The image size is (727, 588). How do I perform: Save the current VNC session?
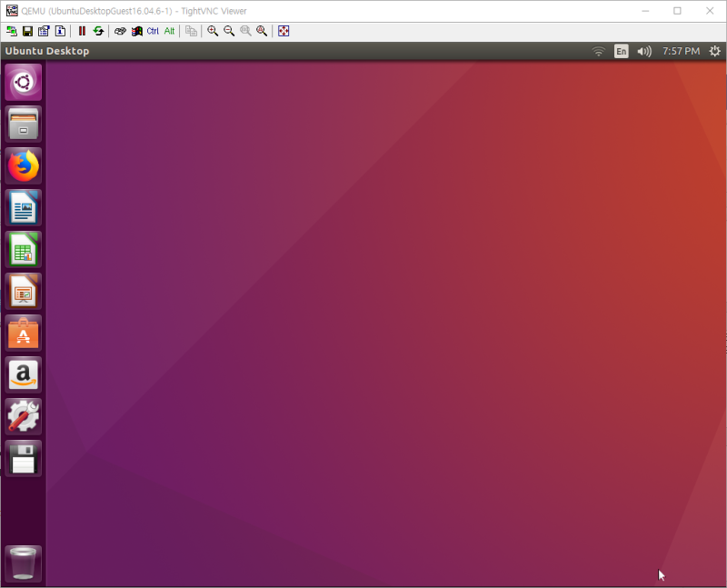29,31
